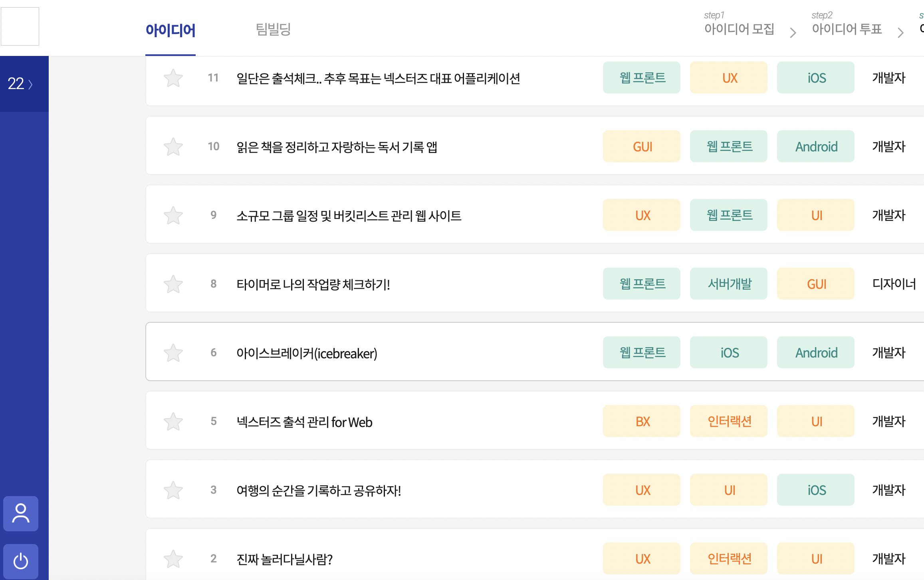Click the logo box at top left

coord(20,26)
